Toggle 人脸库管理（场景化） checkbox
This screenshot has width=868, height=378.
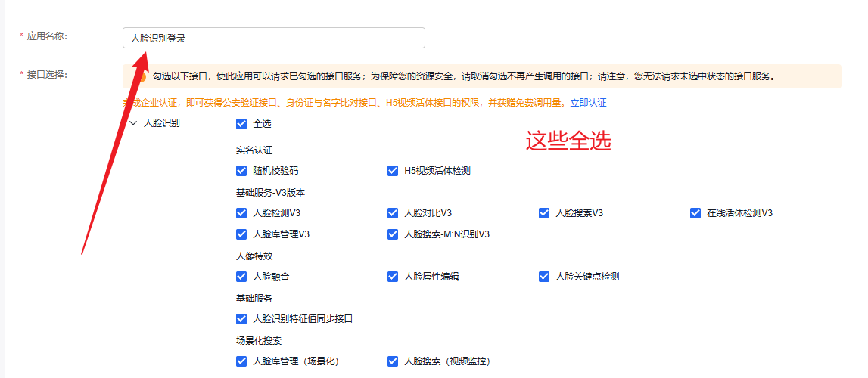point(241,361)
